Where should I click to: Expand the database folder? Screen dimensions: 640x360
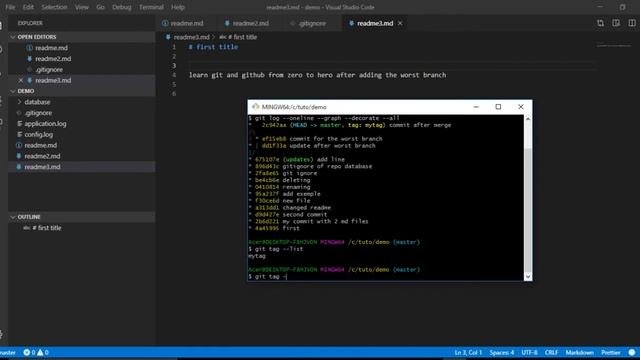point(82,102)
